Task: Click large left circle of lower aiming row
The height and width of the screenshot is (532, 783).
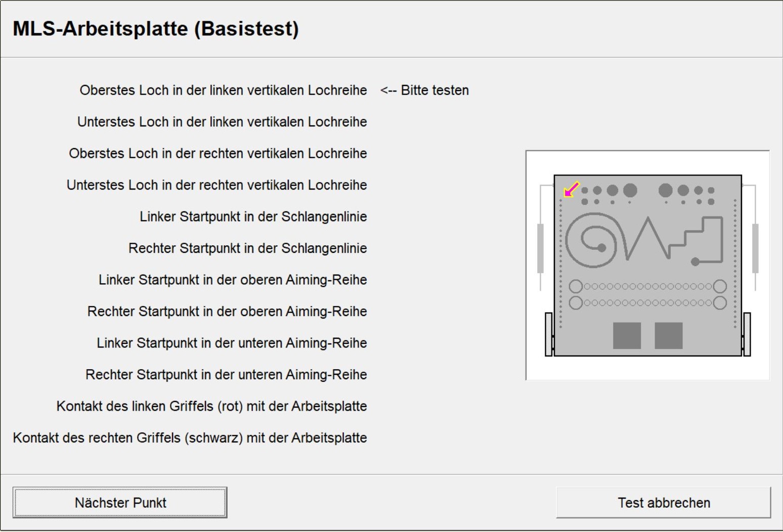Action: pos(576,303)
